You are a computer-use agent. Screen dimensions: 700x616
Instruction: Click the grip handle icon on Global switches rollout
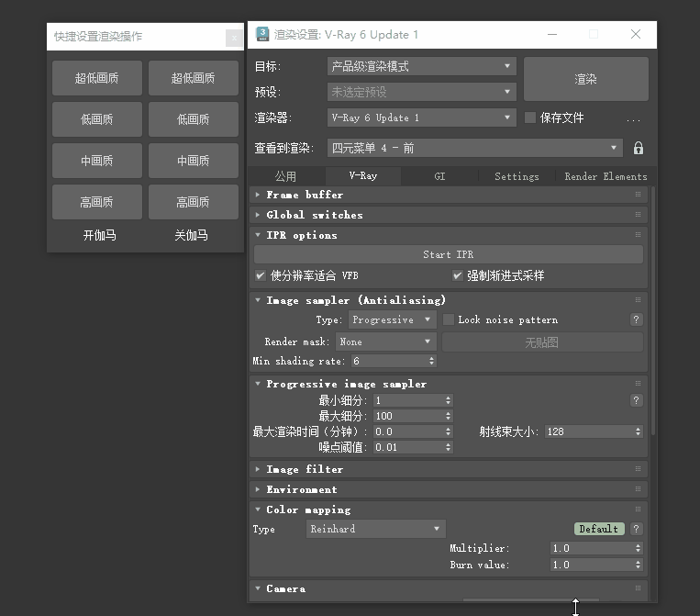pos(638,215)
